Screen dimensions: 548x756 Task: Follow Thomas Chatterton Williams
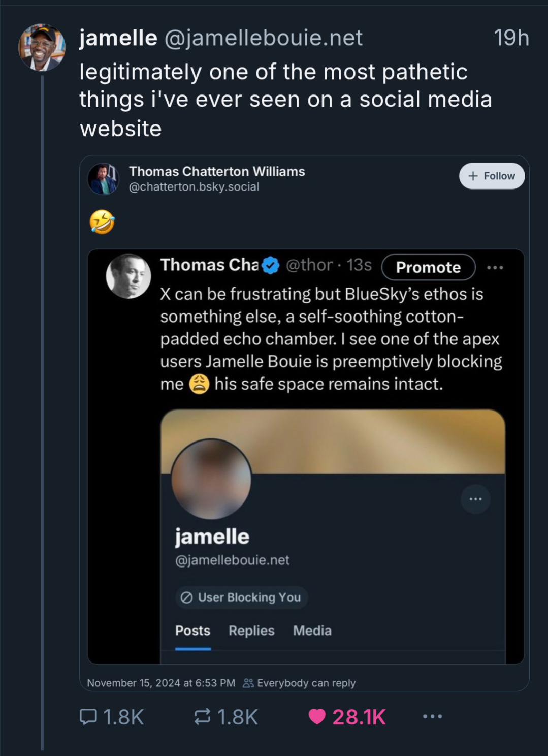pyautogui.click(x=492, y=176)
